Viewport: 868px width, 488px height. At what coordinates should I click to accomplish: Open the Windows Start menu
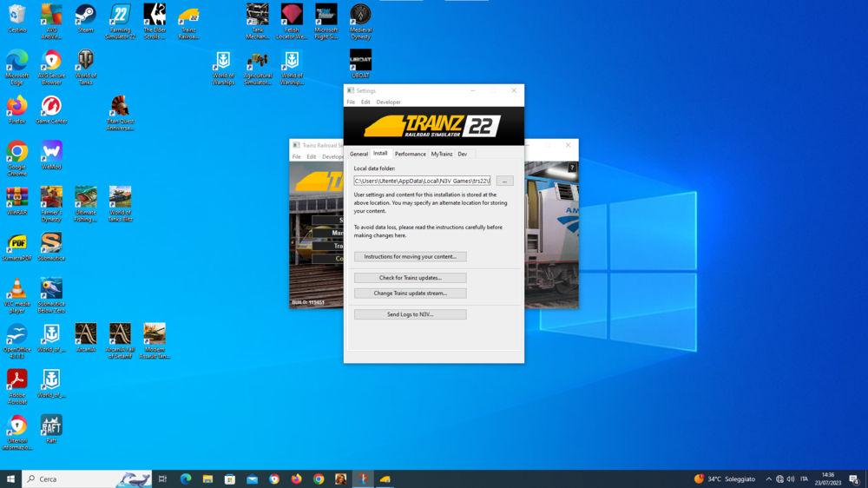coord(10,478)
